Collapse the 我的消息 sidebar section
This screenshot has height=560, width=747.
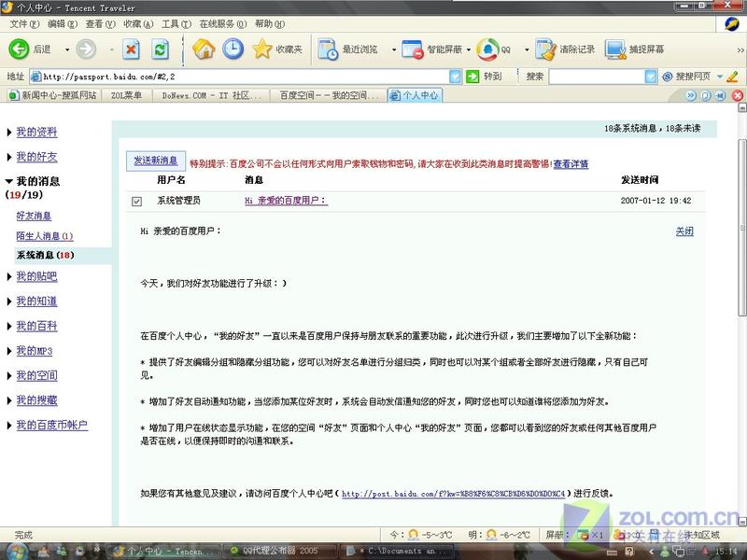tap(9, 181)
